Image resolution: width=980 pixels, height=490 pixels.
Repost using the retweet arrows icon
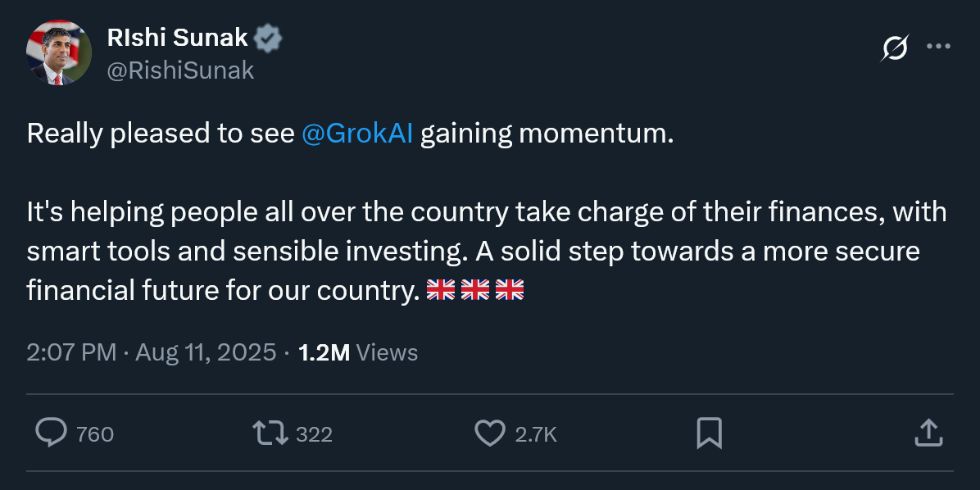[x=270, y=433]
